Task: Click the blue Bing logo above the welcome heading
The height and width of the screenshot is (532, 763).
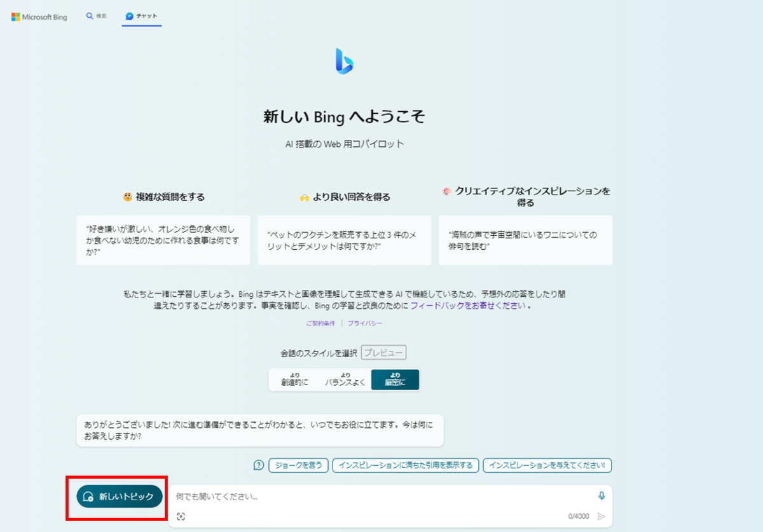Action: (344, 61)
